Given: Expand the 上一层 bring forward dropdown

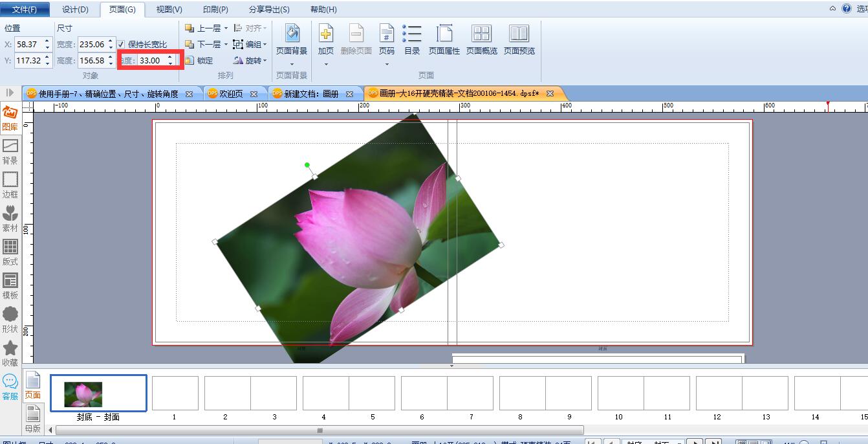Looking at the screenshot, I should coord(226,28).
